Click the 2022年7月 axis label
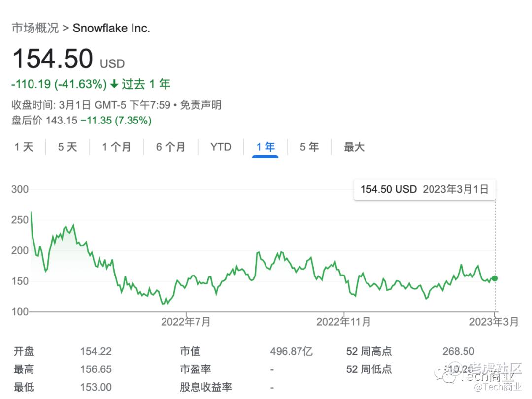 (x=186, y=322)
